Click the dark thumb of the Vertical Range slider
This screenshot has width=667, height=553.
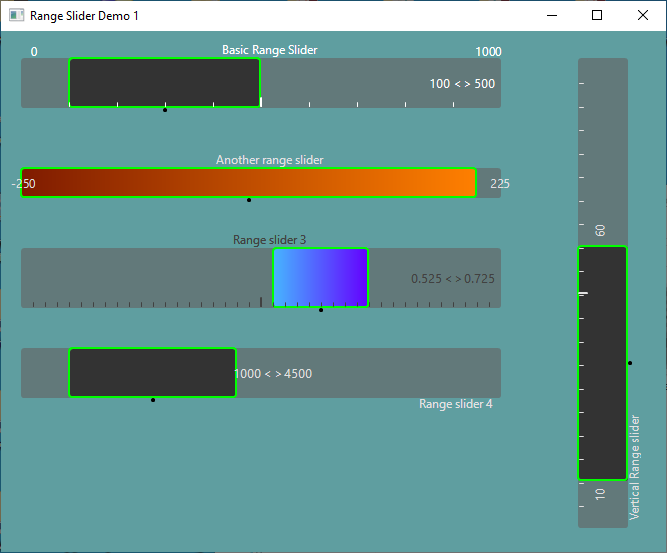pyautogui.click(x=602, y=362)
